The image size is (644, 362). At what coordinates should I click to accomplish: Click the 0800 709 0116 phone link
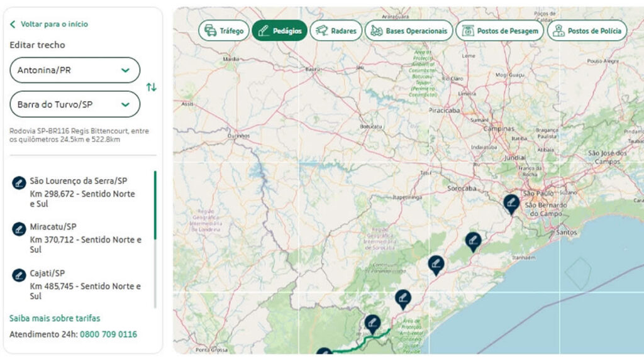tap(108, 334)
